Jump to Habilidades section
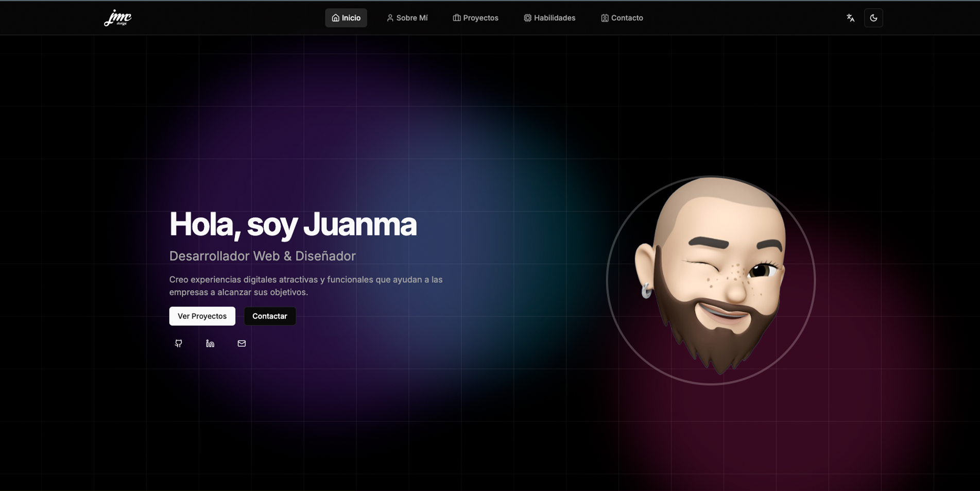The height and width of the screenshot is (491, 980). pos(549,18)
